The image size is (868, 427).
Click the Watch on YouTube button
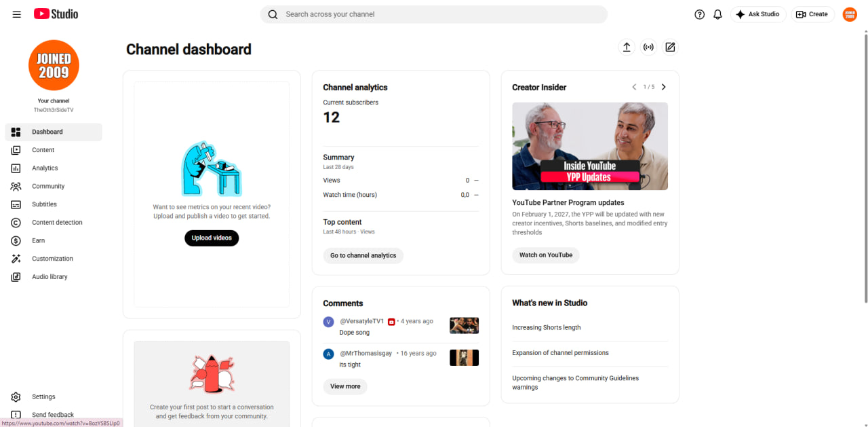546,255
